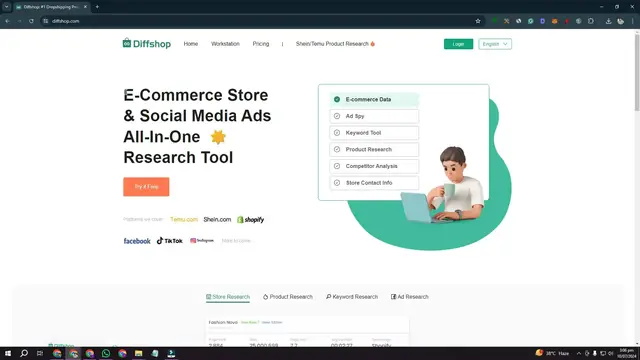
Task: Open the Chrome extensions puzzle icon
Action: point(591,21)
